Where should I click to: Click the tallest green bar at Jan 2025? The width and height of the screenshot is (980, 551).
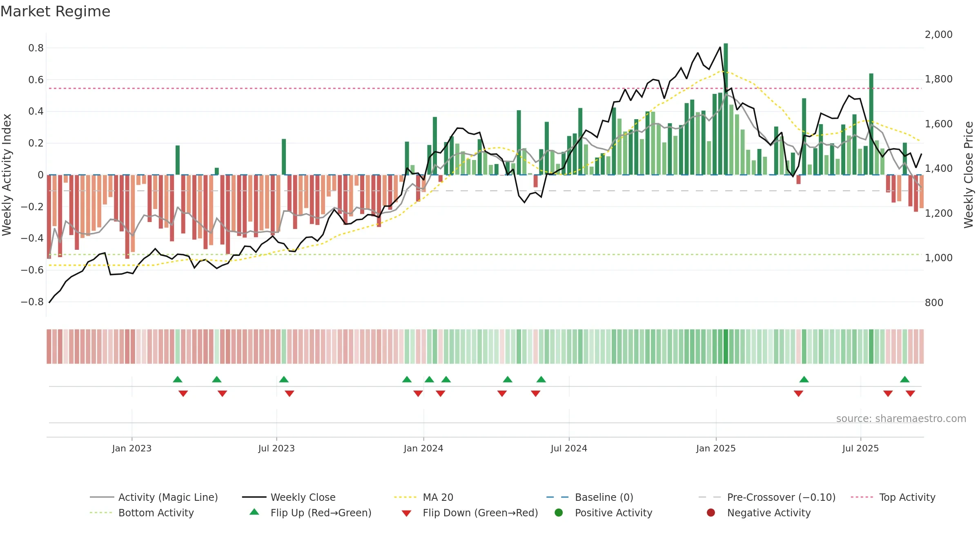pos(726,109)
